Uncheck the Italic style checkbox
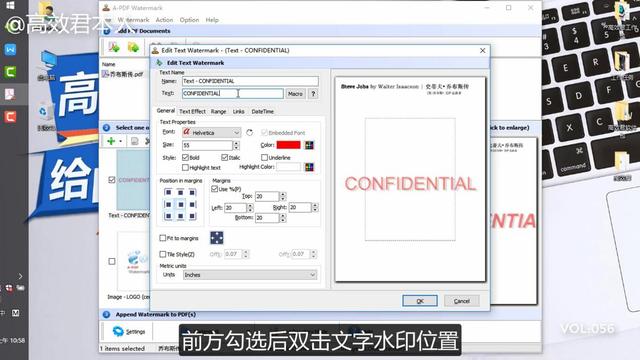This screenshot has width=640, height=360. tap(224, 157)
